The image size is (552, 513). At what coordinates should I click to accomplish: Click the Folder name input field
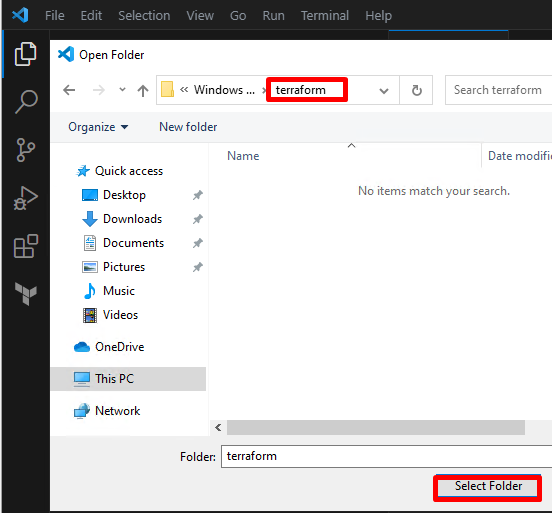386,456
